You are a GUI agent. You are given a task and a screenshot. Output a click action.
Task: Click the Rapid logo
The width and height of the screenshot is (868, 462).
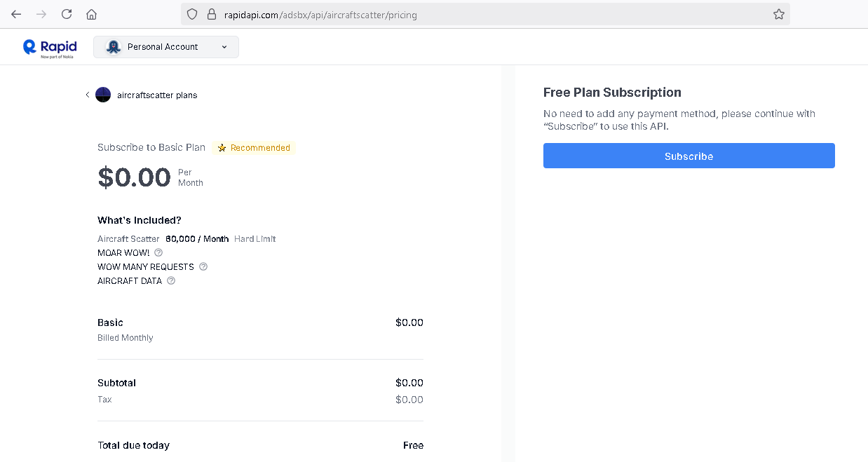click(50, 47)
